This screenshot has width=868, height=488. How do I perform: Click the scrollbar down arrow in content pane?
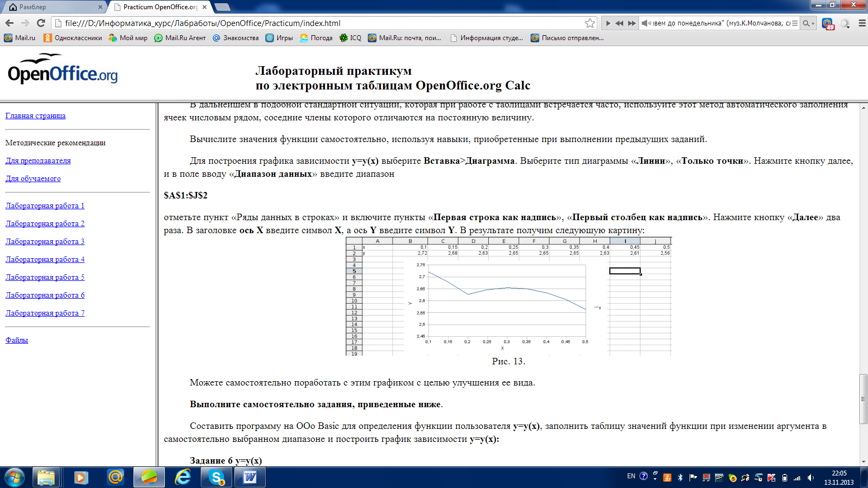tap(863, 462)
